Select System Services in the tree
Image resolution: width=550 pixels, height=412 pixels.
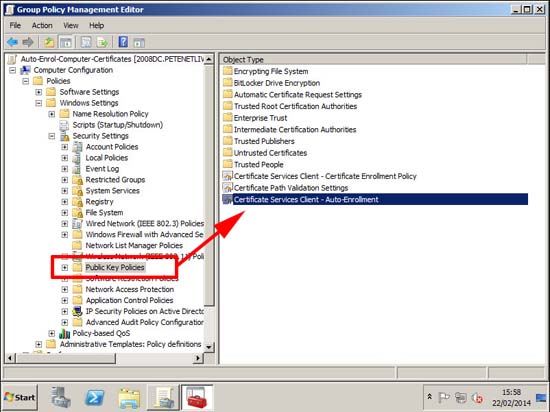coord(112,191)
